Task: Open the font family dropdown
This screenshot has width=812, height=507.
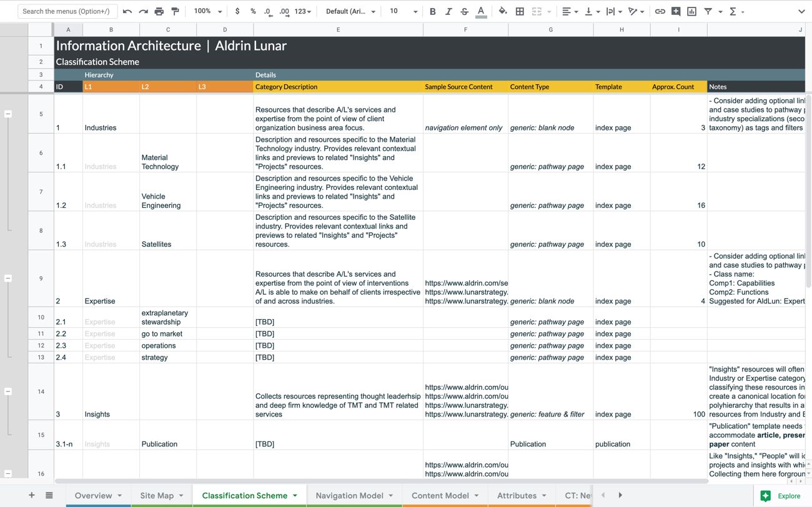Action: (351, 11)
